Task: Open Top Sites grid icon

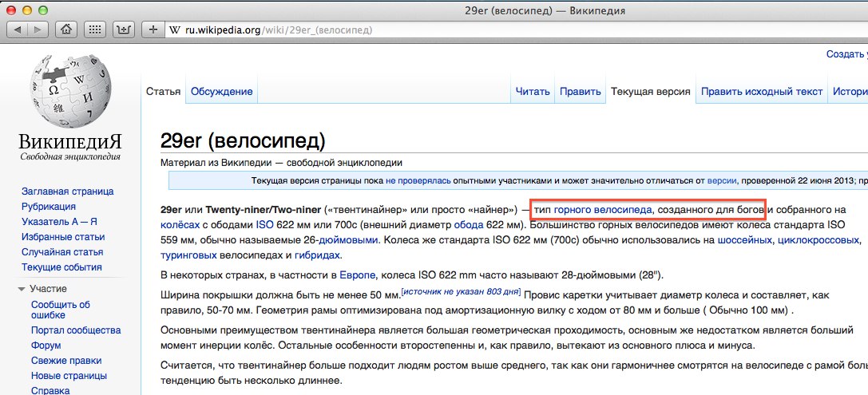Action: pyautogui.click(x=95, y=30)
